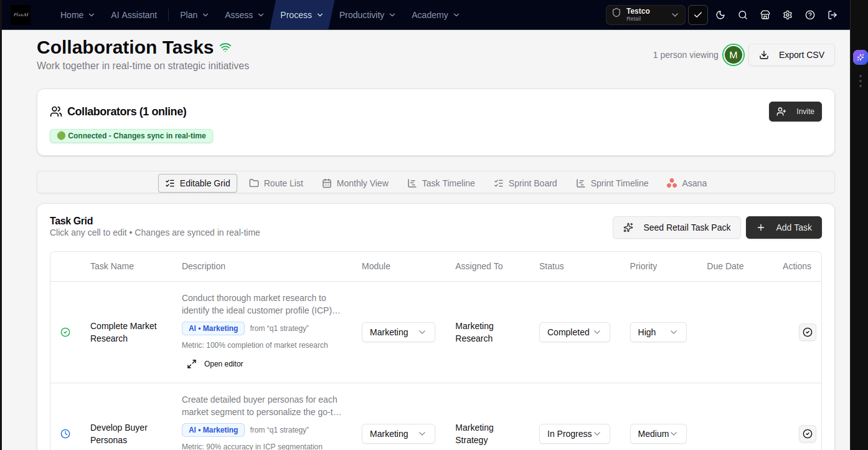
Task: Click the Add Task button
Action: [x=784, y=227]
